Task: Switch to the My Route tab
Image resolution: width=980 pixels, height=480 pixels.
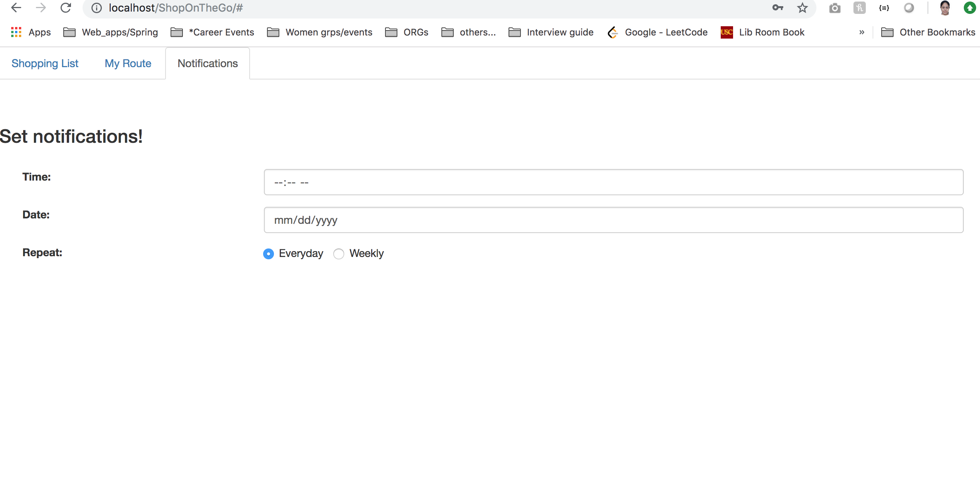Action: [128, 64]
